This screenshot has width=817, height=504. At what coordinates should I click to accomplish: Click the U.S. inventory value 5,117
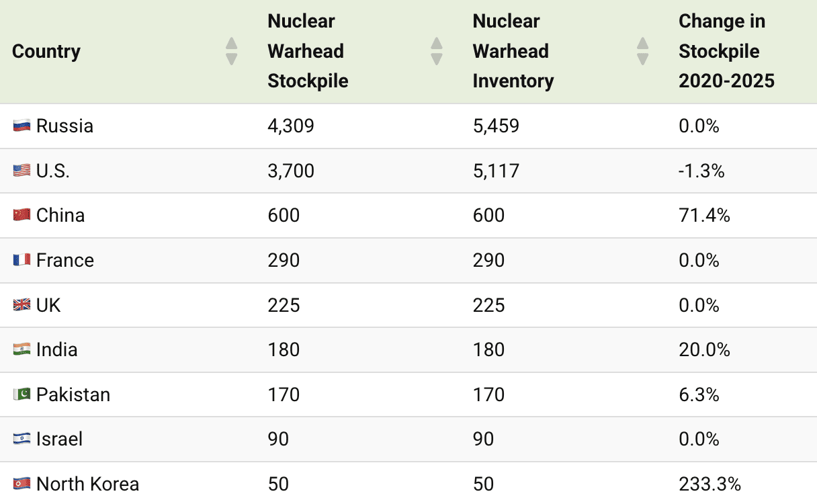[496, 171]
